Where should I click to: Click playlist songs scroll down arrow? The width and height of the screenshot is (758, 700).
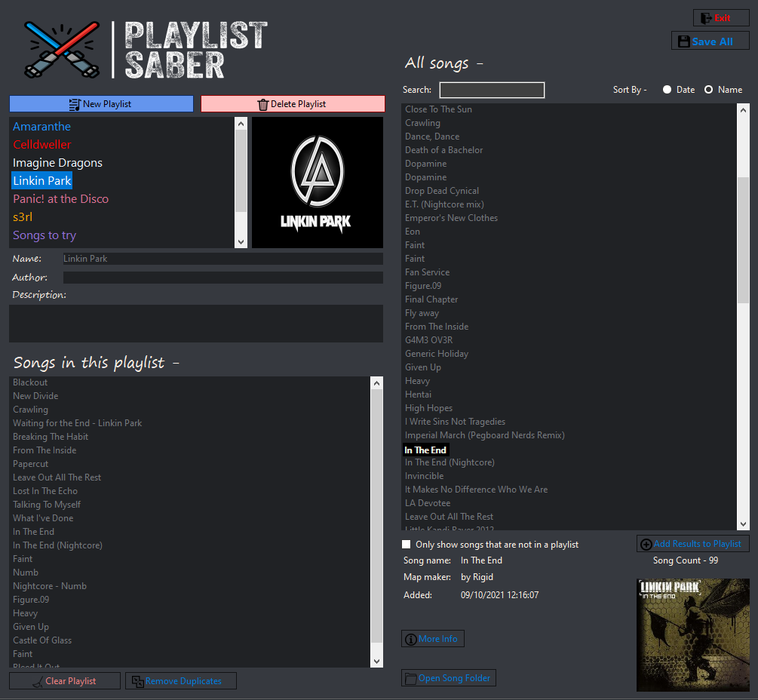(376, 661)
